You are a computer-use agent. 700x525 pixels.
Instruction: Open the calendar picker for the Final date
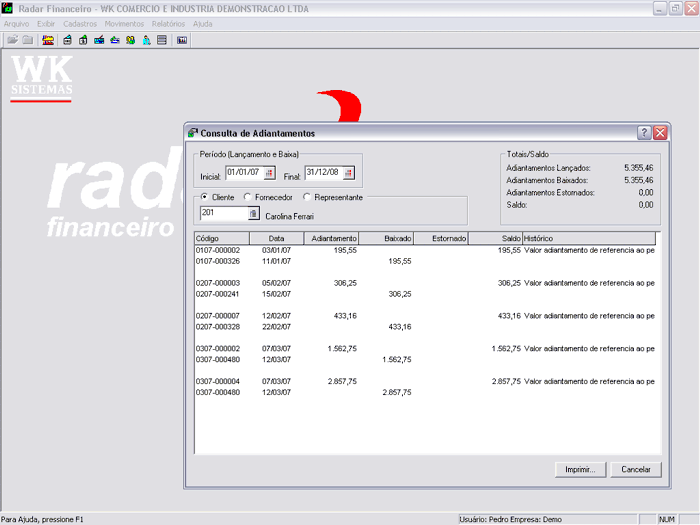click(x=348, y=173)
